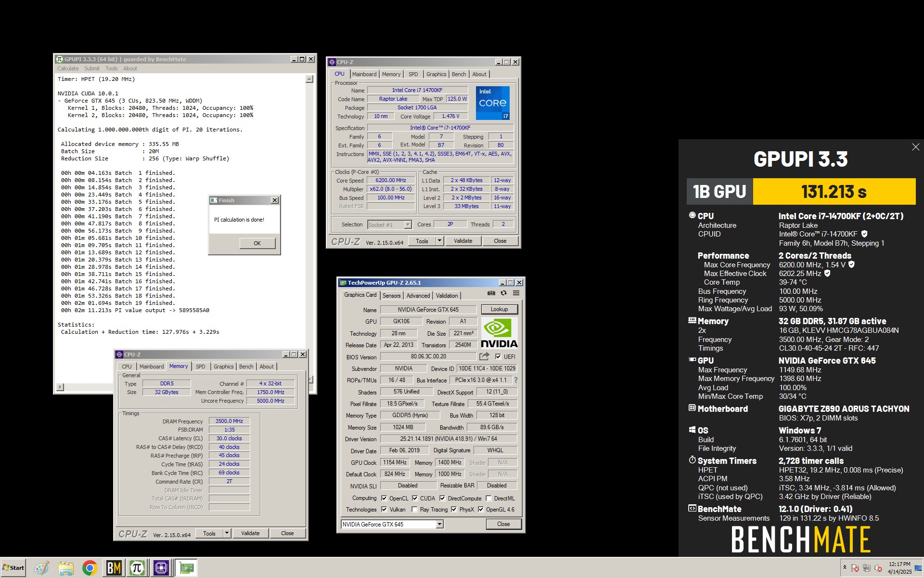
Task: Click GPUPI horizontal scrollbar left arrow
Action: (x=60, y=387)
